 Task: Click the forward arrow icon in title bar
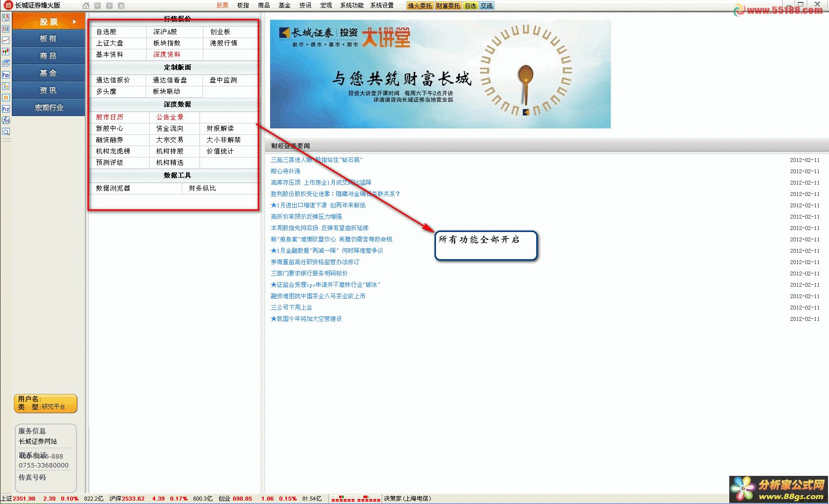[x=109, y=5]
